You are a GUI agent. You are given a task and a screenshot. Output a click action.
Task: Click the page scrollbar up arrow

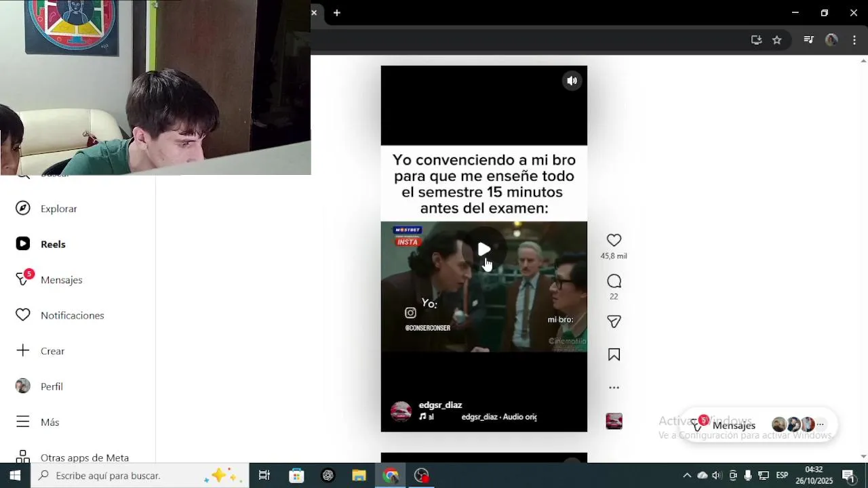[x=863, y=60]
